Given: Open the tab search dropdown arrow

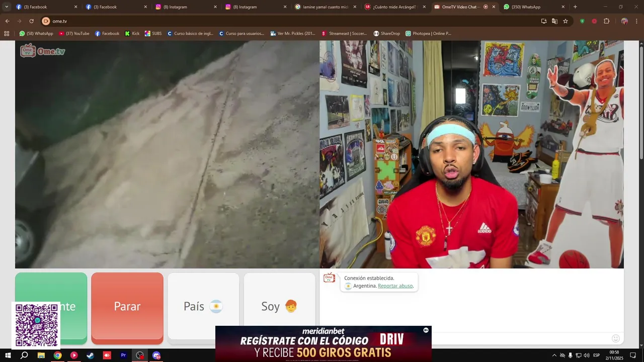Looking at the screenshot, I should tap(7, 7).
